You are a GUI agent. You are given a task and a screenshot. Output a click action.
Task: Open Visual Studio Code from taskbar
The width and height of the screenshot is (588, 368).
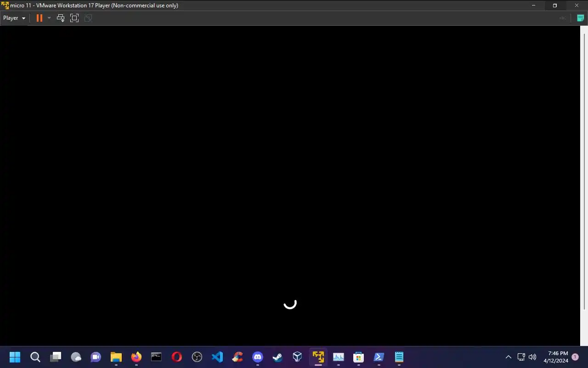click(217, 357)
